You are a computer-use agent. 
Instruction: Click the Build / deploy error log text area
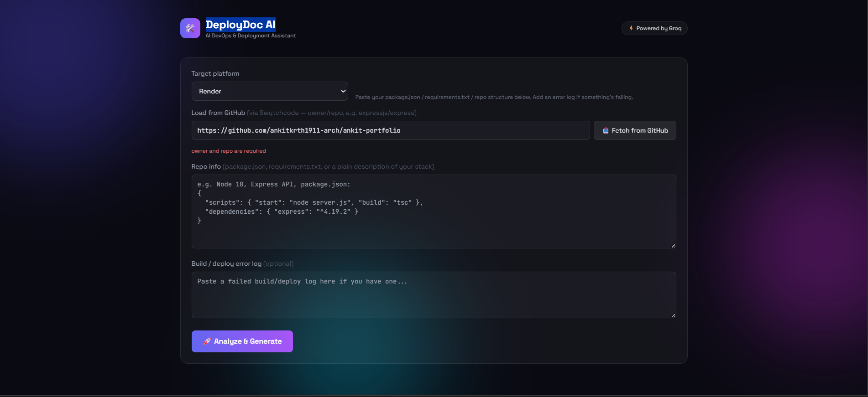point(434,295)
